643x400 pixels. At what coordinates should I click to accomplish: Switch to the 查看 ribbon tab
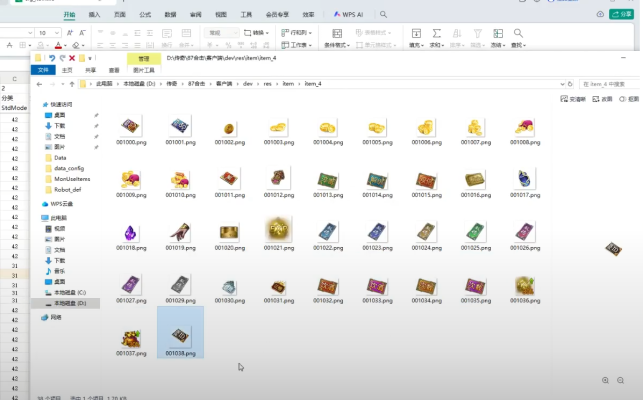pyautogui.click(x=114, y=71)
